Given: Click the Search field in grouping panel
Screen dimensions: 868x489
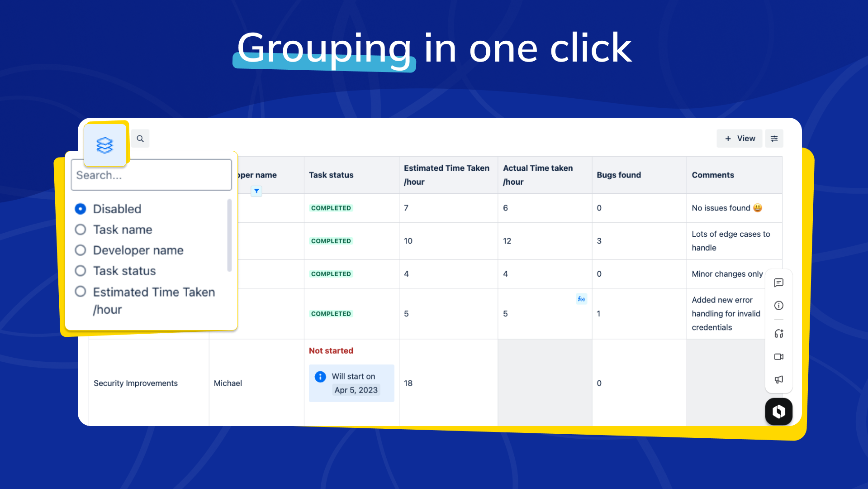Looking at the screenshot, I should [x=151, y=175].
